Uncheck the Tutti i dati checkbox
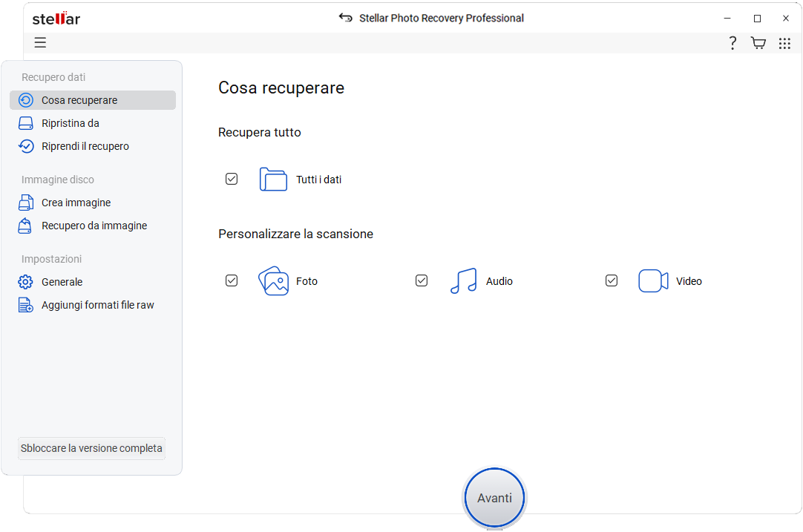The image size is (803, 532). [232, 179]
